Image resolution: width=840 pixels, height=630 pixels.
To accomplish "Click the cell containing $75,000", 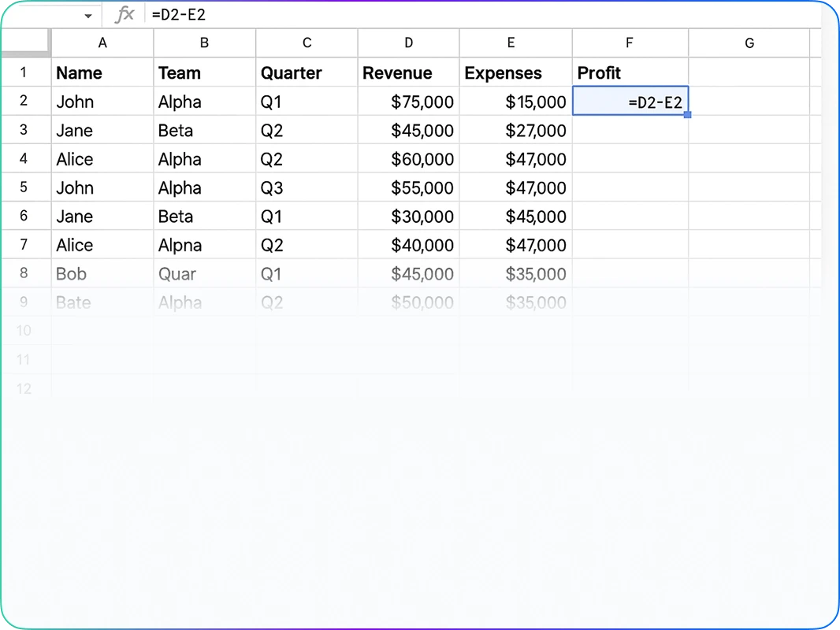I will (x=408, y=101).
